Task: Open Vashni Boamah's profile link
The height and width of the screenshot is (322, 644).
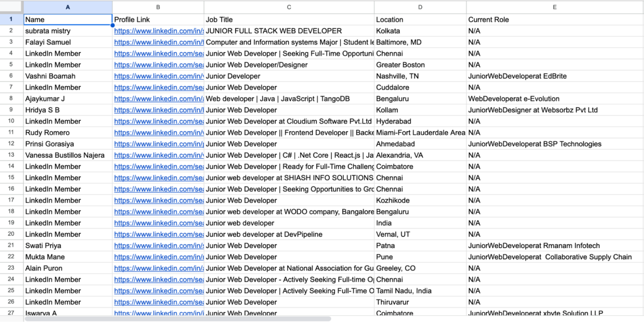Action: [x=159, y=76]
